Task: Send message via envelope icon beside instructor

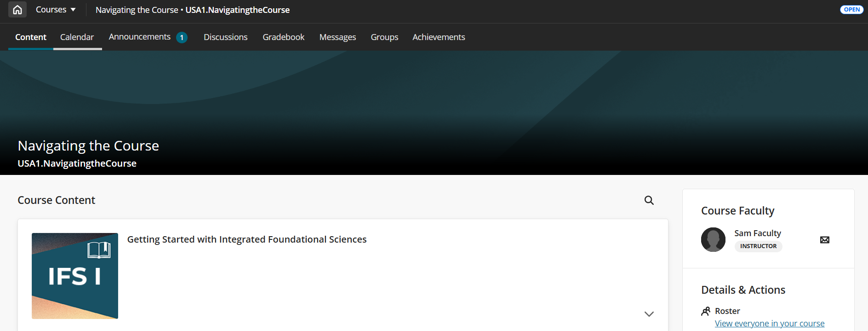Action: tap(824, 240)
